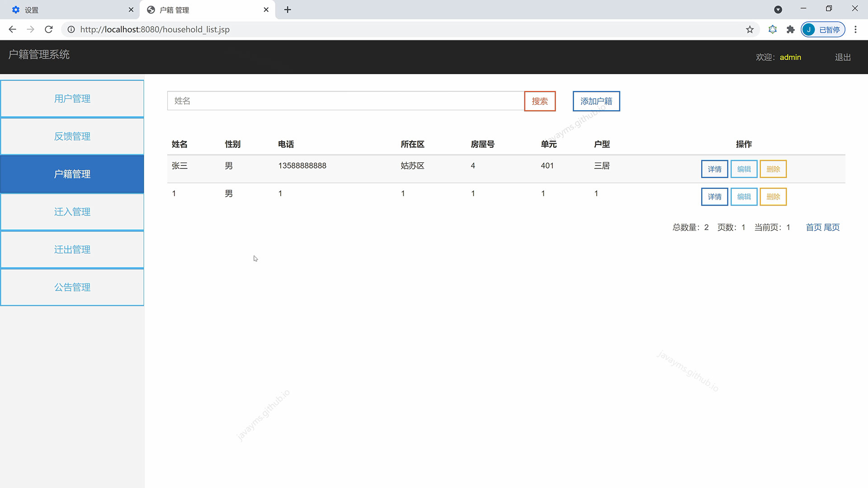868x488 pixels.
Task: Click the admin username
Action: 790,57
